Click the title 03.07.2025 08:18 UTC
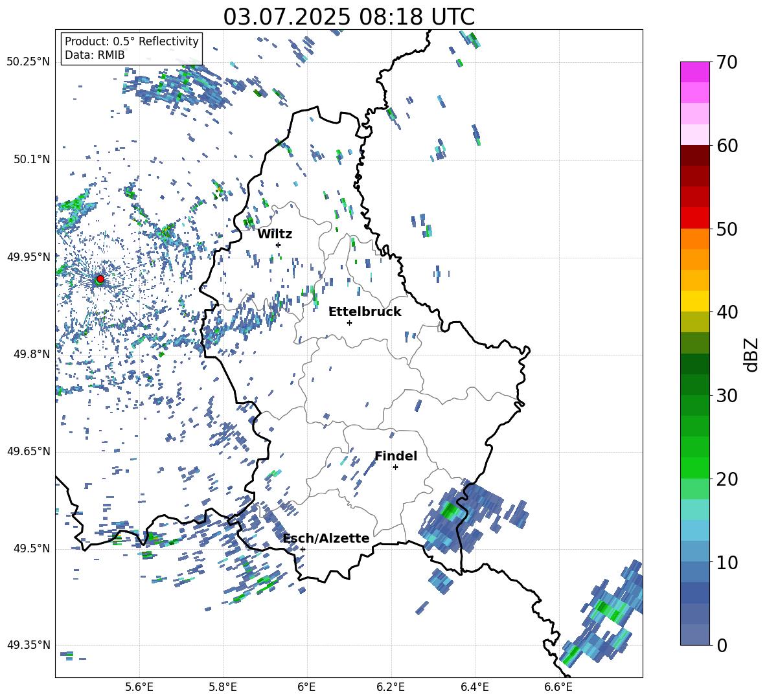 point(349,17)
